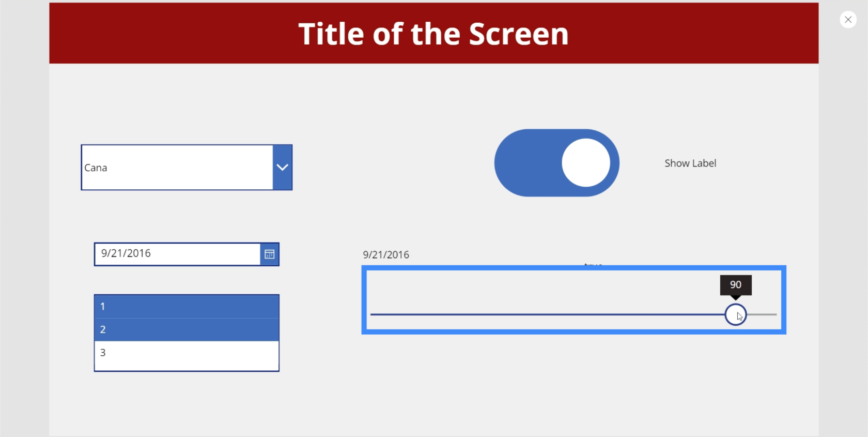
Task: Click the Show Label text
Action: [690, 163]
